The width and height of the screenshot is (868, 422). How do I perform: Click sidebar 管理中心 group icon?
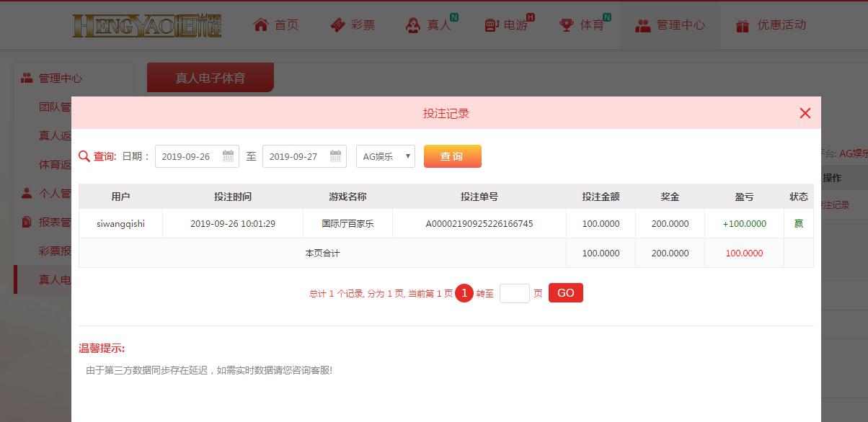(27, 78)
